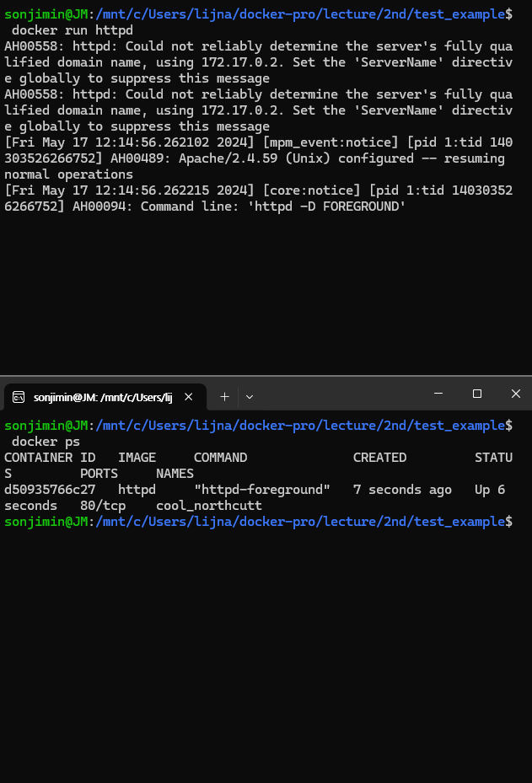Click the 80/tcp ports entry
The width and height of the screenshot is (532, 783).
104,505
